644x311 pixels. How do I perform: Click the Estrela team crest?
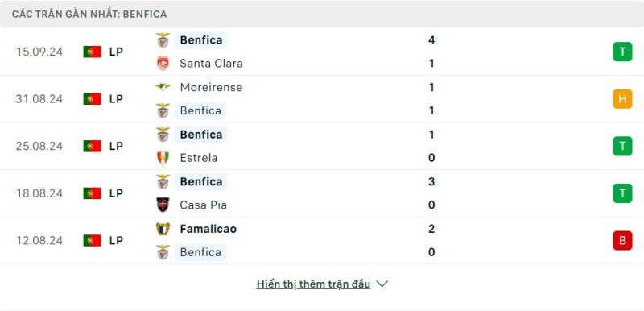tap(163, 158)
